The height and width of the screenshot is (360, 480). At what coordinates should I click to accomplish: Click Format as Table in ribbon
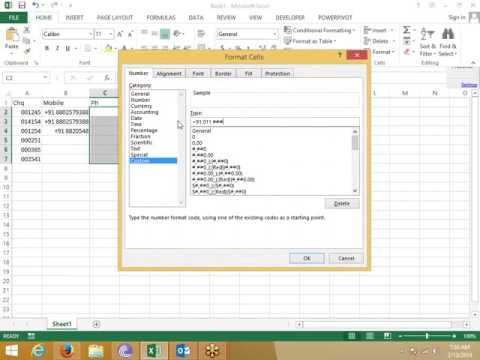[310, 41]
